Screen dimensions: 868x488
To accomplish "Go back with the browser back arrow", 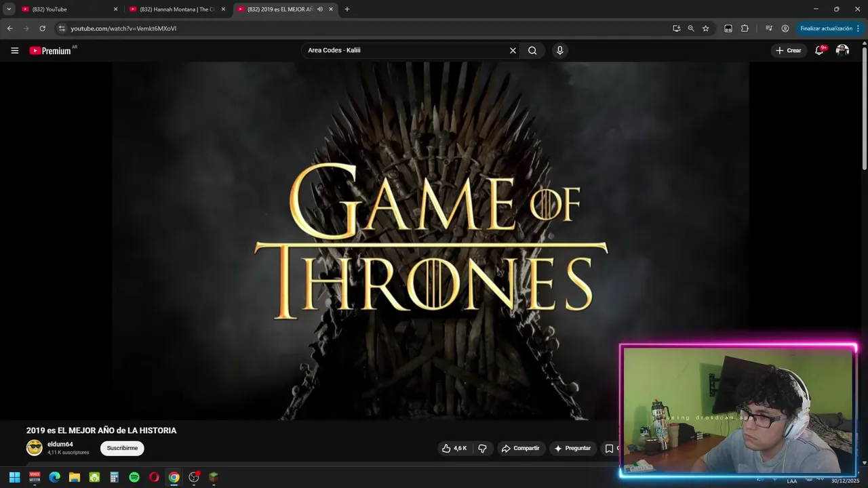I will [x=9, y=28].
